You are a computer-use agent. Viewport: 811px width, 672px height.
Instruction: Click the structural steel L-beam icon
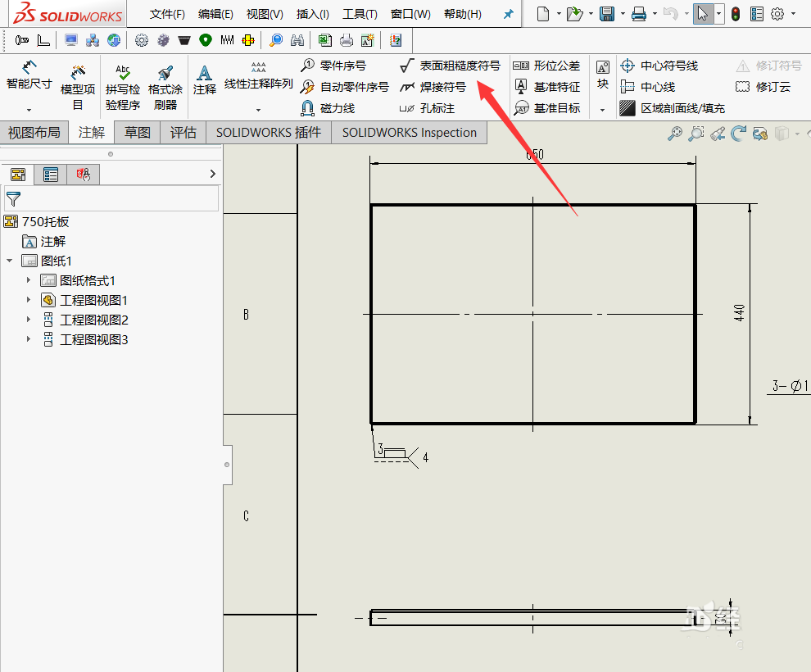43,40
